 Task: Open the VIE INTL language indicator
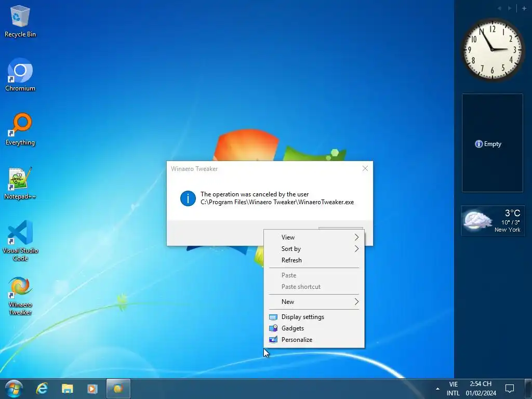[x=453, y=389]
